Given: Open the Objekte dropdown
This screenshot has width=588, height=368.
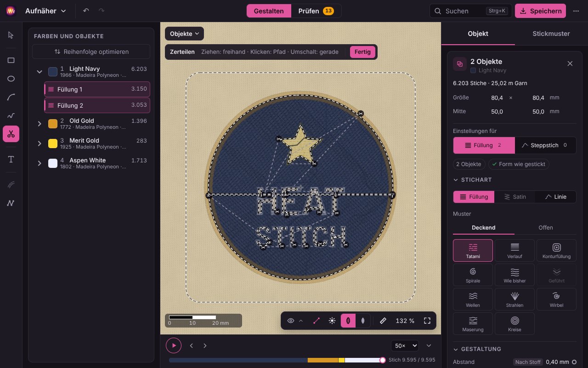Looking at the screenshot, I should pyautogui.click(x=184, y=34).
